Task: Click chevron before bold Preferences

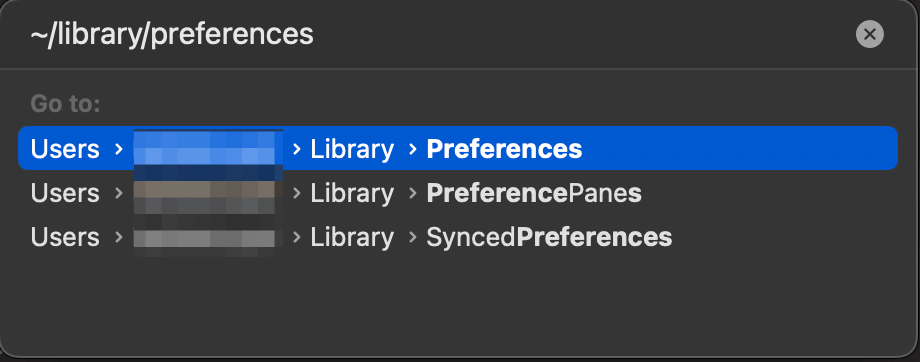Action: click(x=412, y=149)
